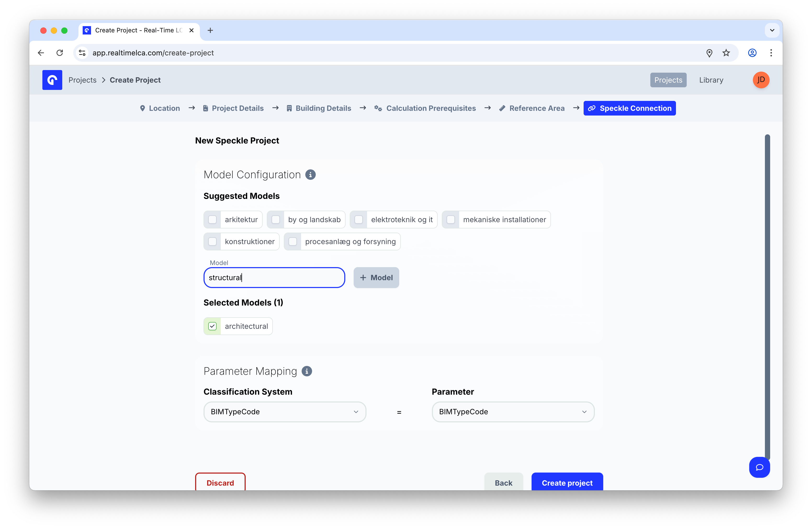Screen dimensions: 812x529
Task: Click into the Model name input field
Action: pyautogui.click(x=274, y=278)
